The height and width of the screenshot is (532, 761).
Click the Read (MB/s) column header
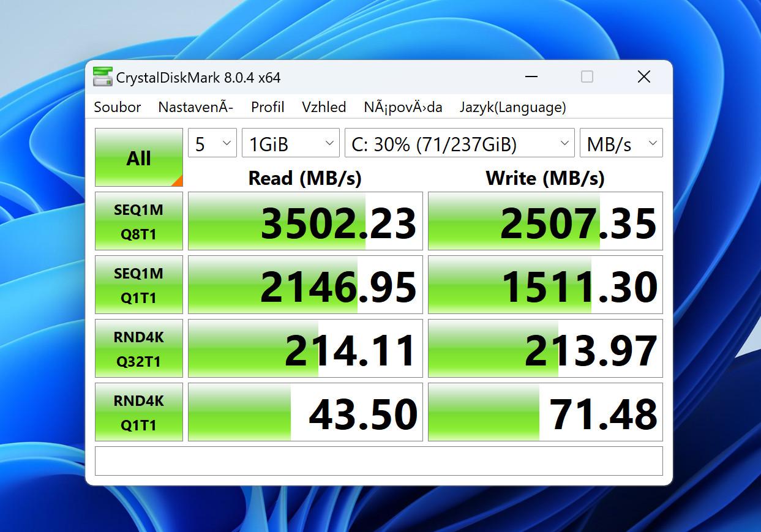[x=305, y=178]
